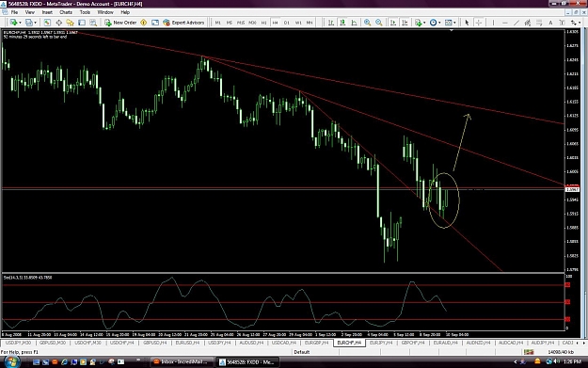The image size is (588, 368).
Task: Switch timeframe to W1
Action: (x=298, y=23)
